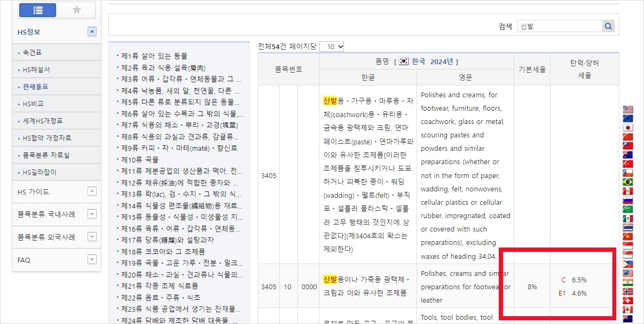The width and height of the screenshot is (644, 324).
Task: Click the search magnifier button
Action: (x=608, y=26)
